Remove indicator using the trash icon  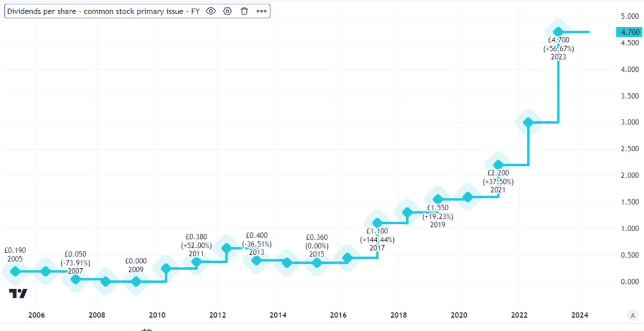[x=244, y=11]
